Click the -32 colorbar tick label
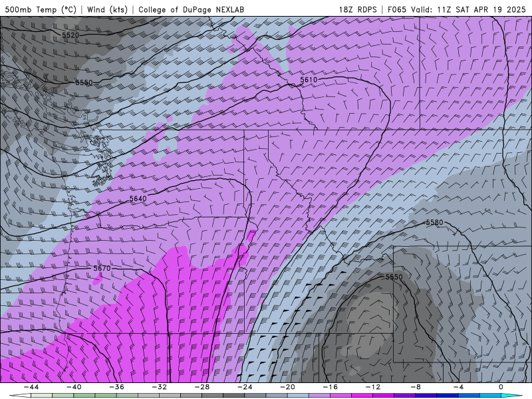The width and height of the screenshot is (532, 399). tap(159, 387)
